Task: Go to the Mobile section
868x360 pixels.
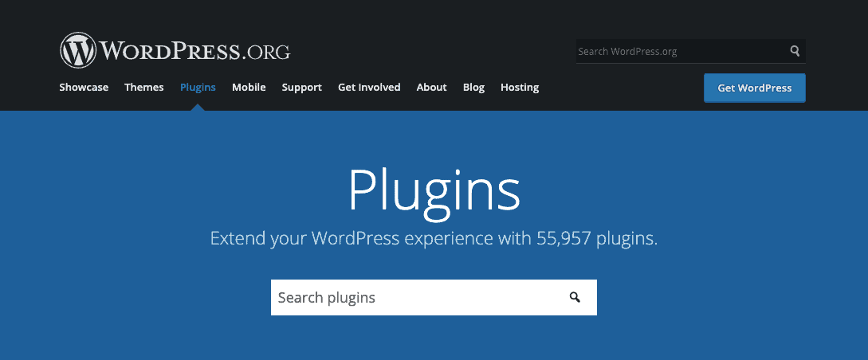Action: point(249,88)
